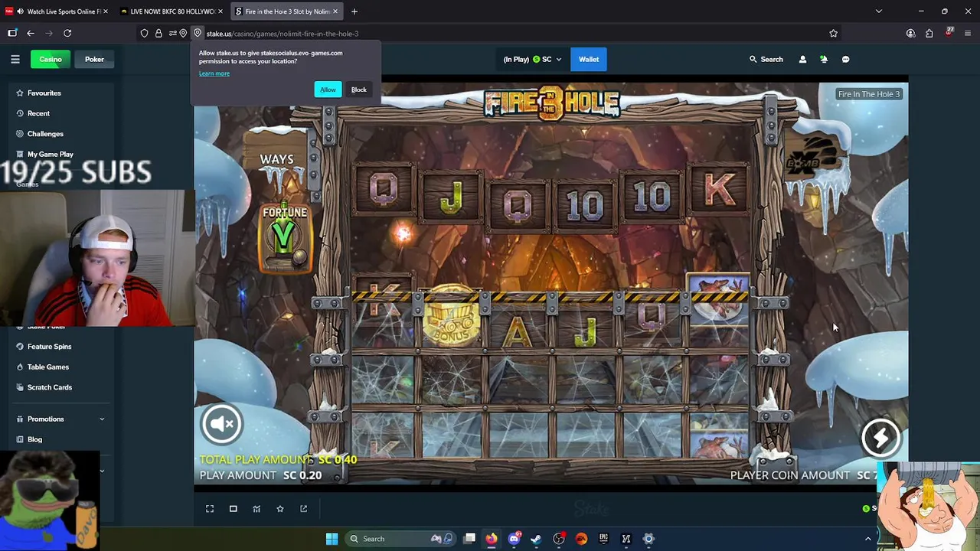The image size is (980, 551).
Task: Expand the Promotions sidebar section
Action: [x=60, y=419]
